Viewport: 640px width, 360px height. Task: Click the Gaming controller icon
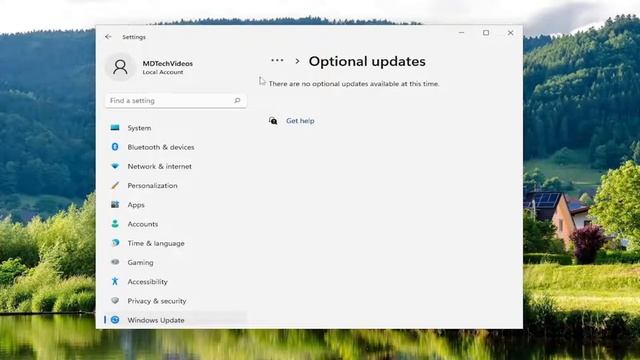[x=115, y=262]
